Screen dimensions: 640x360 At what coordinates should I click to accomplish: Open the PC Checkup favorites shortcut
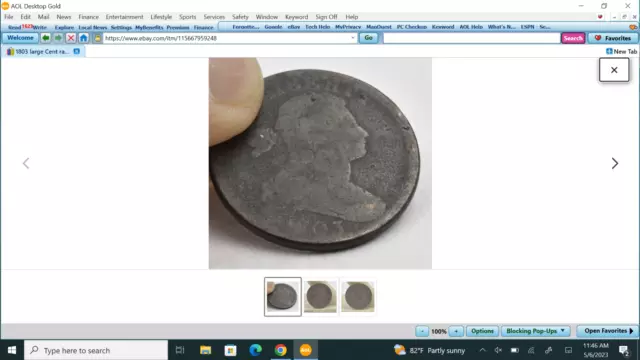(x=411, y=27)
